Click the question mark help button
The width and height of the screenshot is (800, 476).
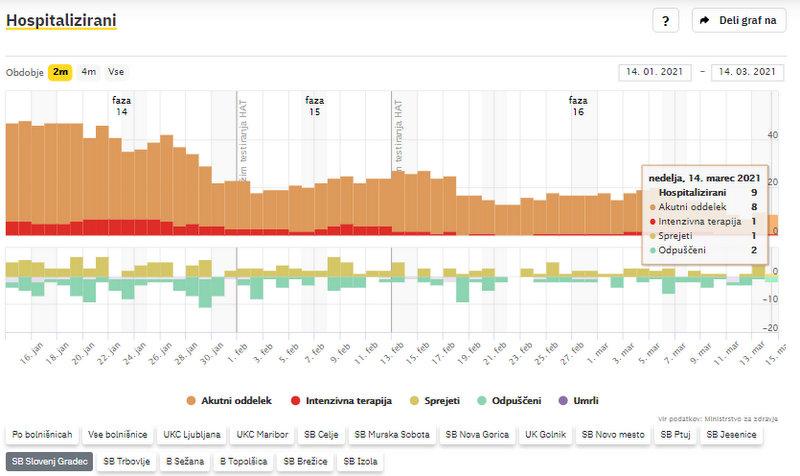click(x=666, y=20)
